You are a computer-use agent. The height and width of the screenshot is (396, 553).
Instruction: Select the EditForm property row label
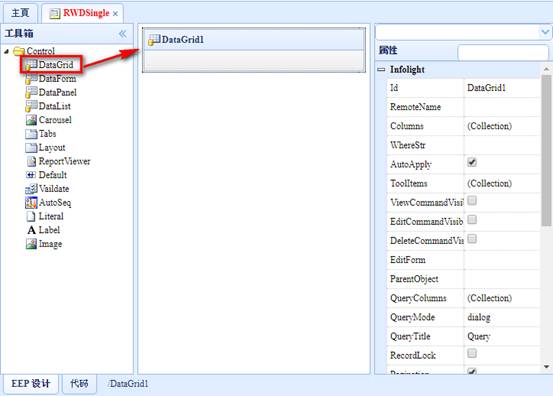click(x=408, y=260)
